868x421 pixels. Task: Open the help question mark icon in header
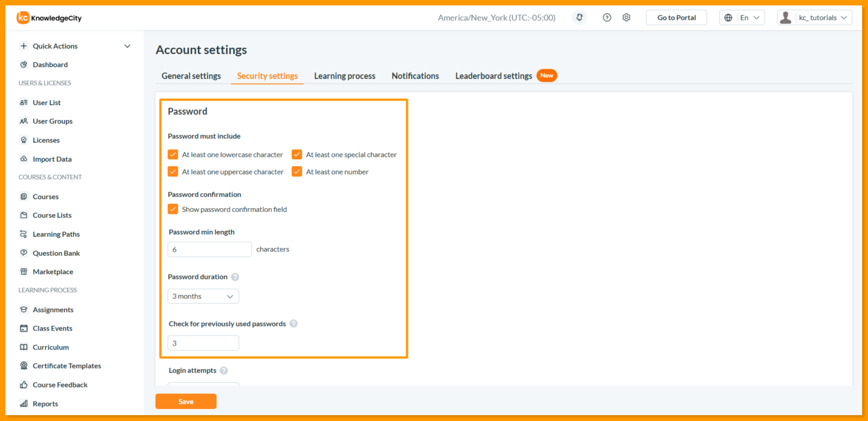pos(607,18)
